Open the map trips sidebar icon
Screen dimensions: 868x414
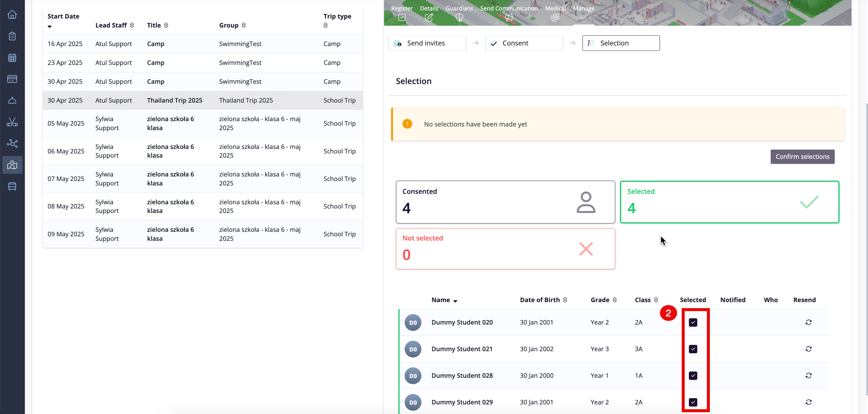pos(12,165)
